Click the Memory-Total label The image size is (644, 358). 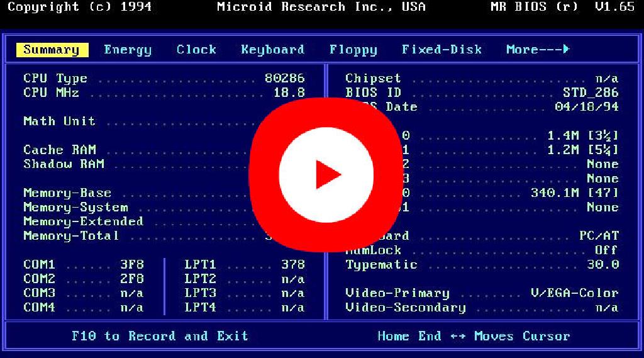click(72, 236)
